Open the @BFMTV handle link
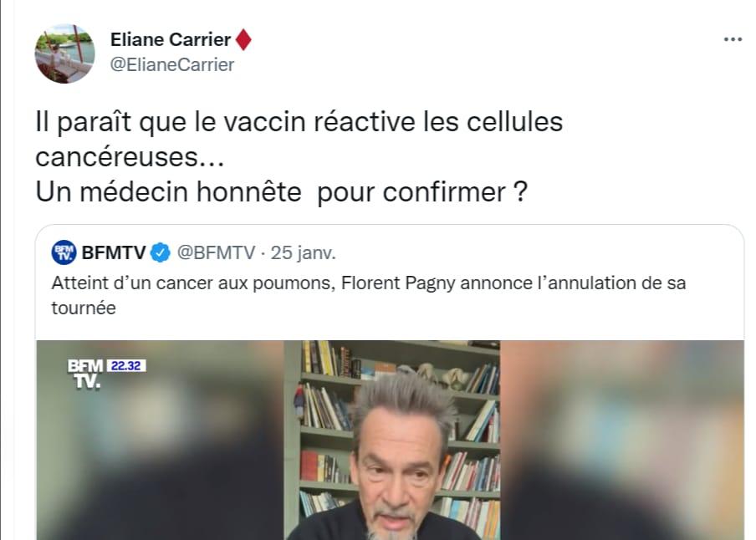 click(x=216, y=252)
